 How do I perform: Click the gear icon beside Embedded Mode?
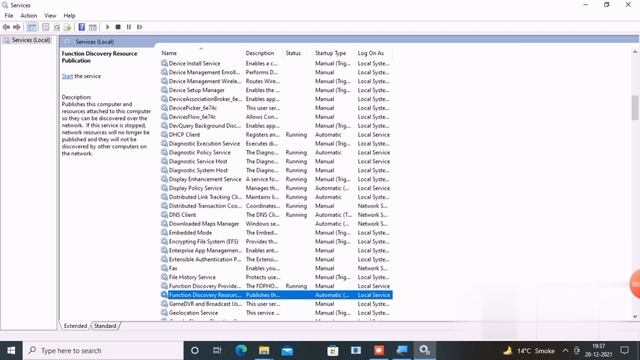164,233
